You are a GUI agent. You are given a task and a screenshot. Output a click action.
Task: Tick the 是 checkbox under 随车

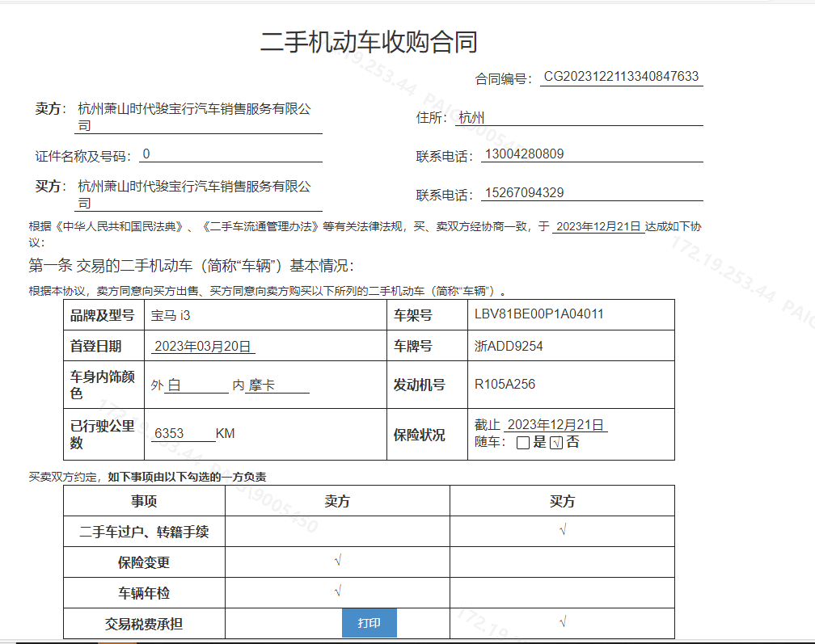pyautogui.click(x=523, y=443)
